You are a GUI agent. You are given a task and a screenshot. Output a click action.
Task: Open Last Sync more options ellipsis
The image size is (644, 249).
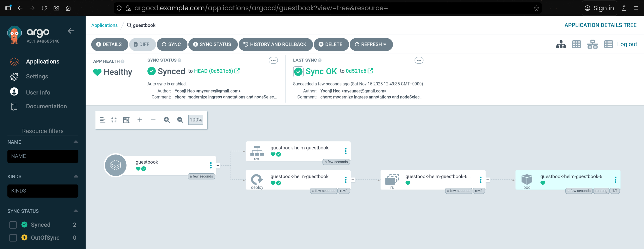coord(419,60)
